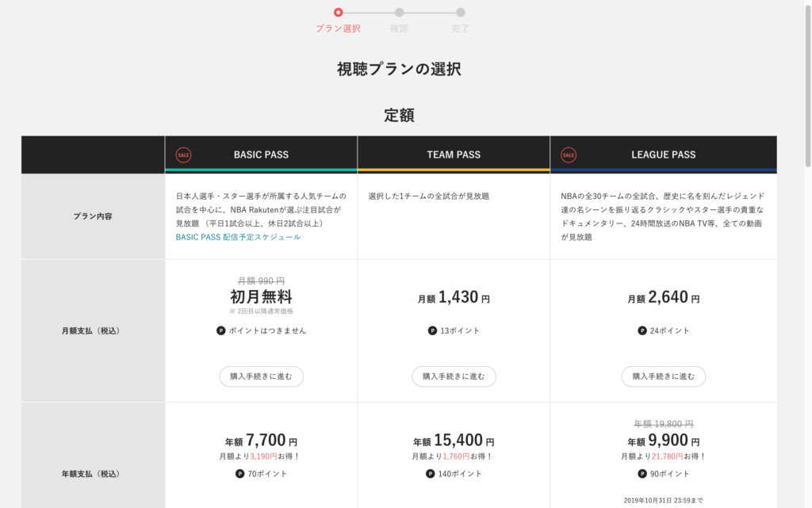The image size is (812, 508).
Task: Click point icon next to ポイントはつきません
Action: point(221,330)
